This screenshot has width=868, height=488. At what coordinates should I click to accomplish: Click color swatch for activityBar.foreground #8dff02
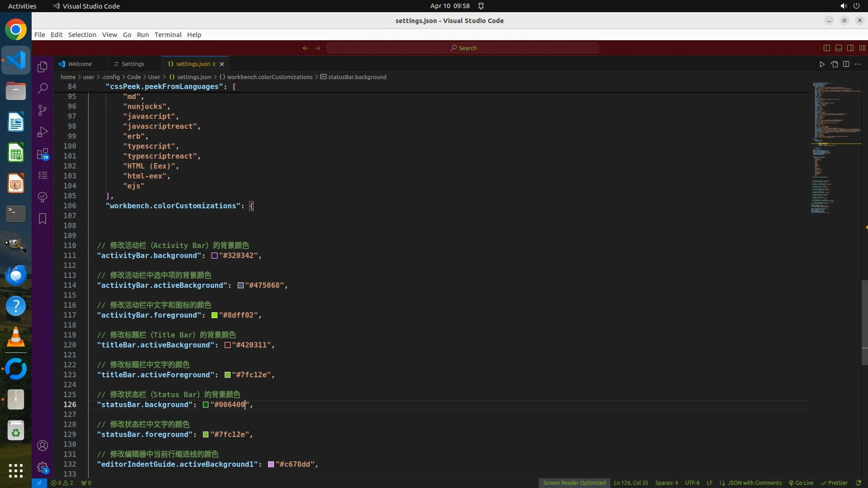[x=214, y=315]
